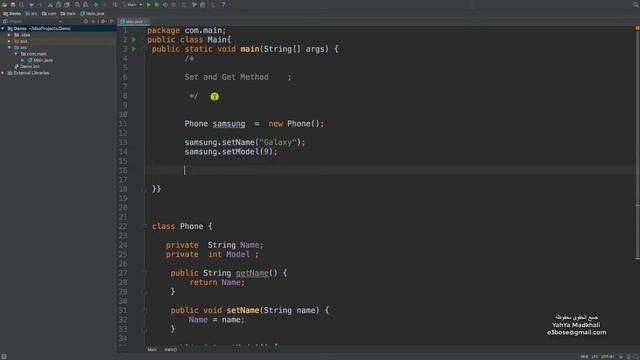This screenshot has width=640, height=360.
Task: Select Demo.iml in the project tree
Action: pyautogui.click(x=27, y=67)
